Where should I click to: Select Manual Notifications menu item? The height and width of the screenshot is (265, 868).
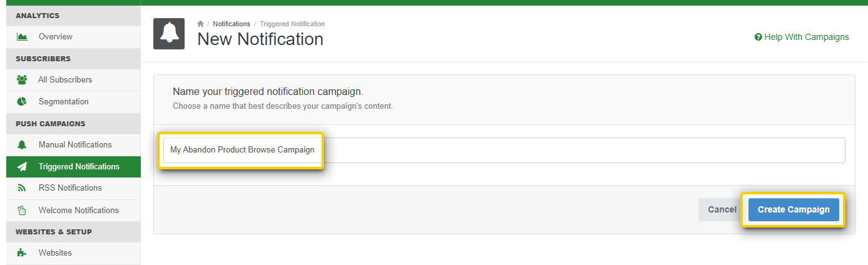point(75,145)
